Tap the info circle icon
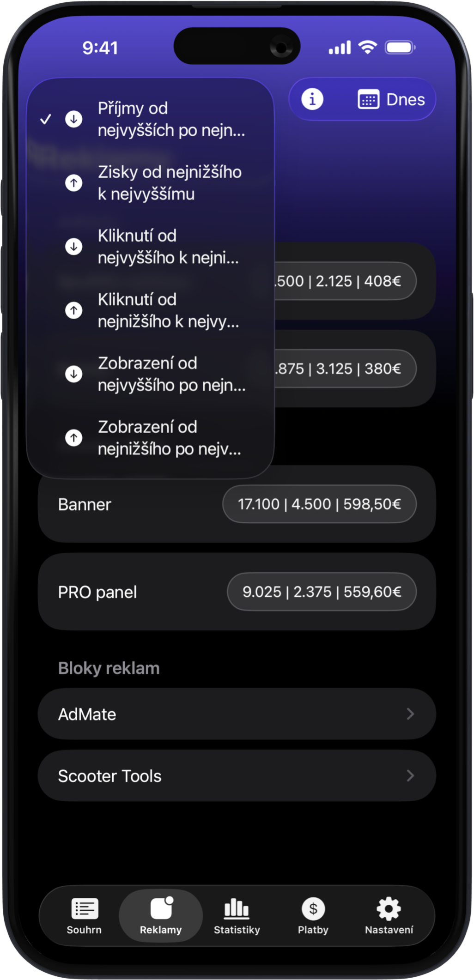Image resolution: width=474 pixels, height=980 pixels. (312, 99)
